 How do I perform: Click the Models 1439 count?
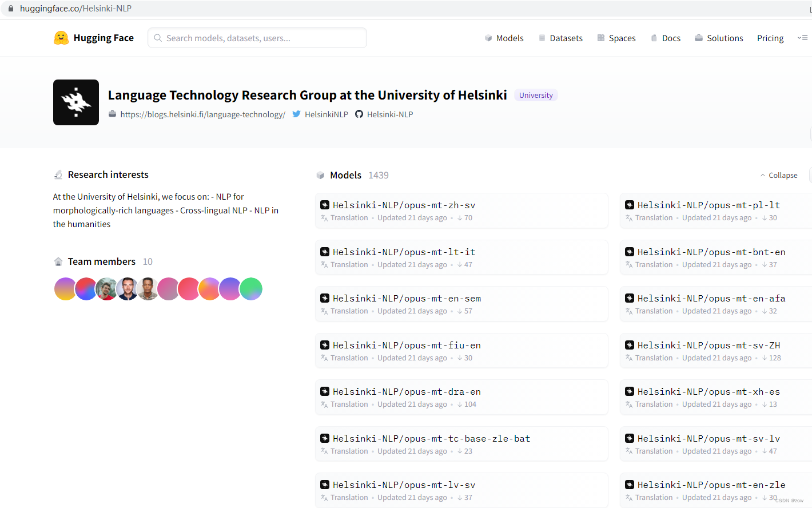pyautogui.click(x=379, y=175)
